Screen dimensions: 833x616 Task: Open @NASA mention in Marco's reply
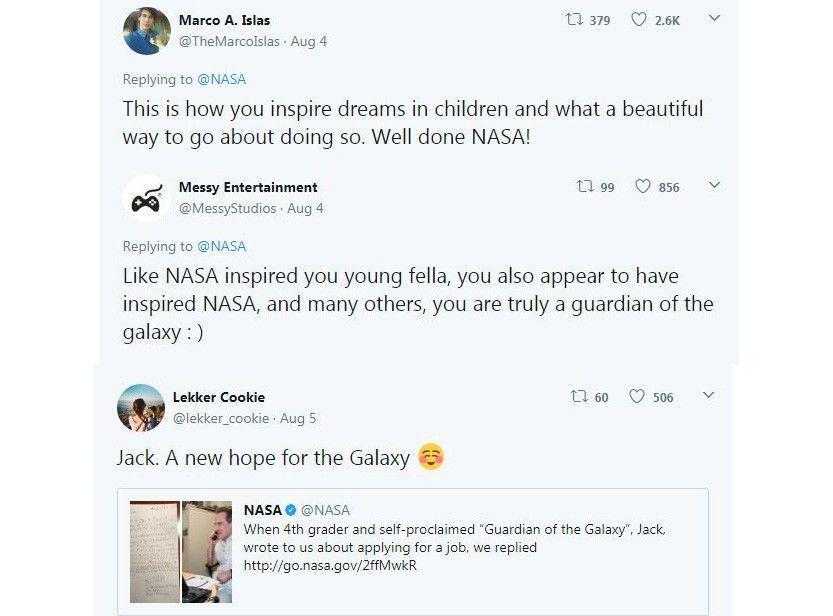222,79
